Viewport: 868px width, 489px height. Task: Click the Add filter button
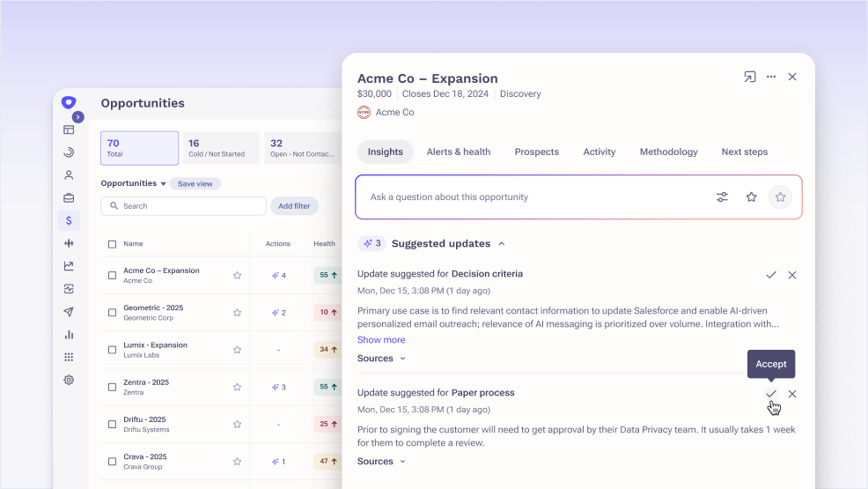click(294, 206)
